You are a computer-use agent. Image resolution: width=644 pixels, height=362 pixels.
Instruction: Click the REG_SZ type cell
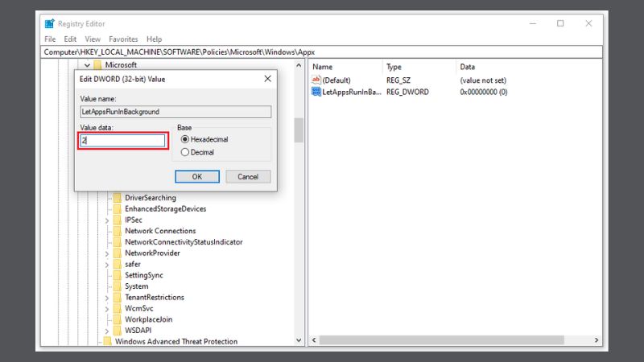398,80
